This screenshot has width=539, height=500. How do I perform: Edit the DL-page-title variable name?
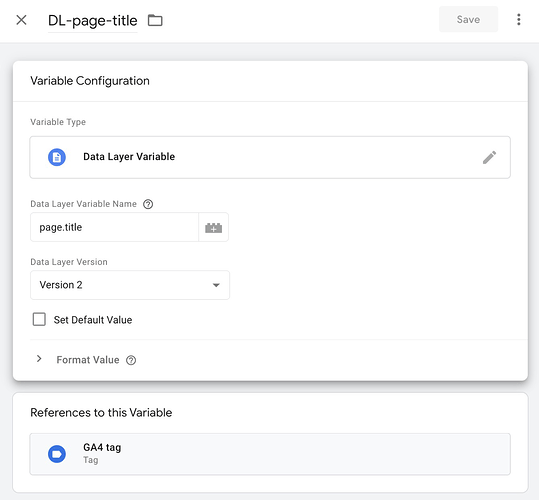93,21
